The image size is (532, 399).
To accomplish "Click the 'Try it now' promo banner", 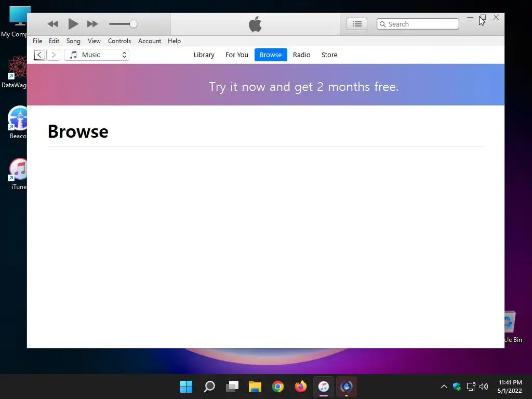I will [265, 85].
